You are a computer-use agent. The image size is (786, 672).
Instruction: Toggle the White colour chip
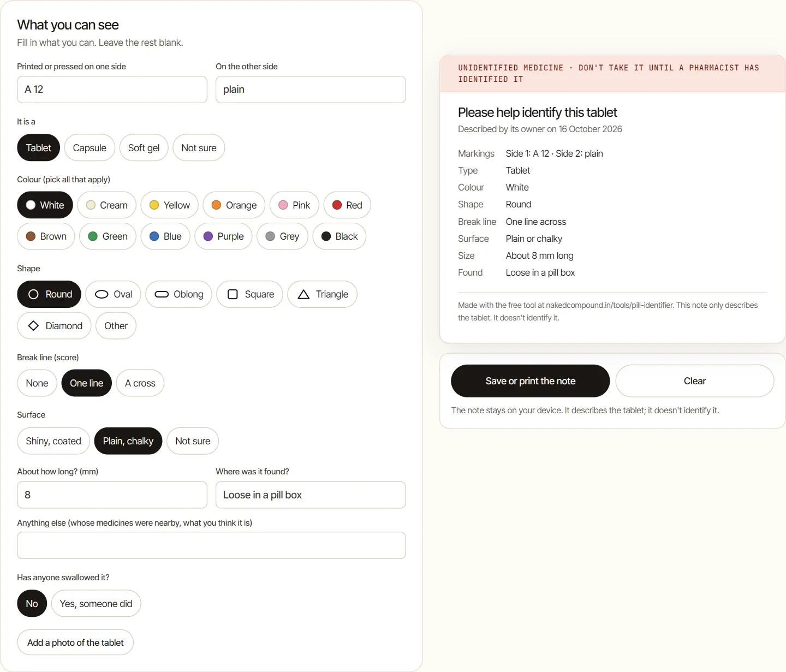(x=45, y=205)
